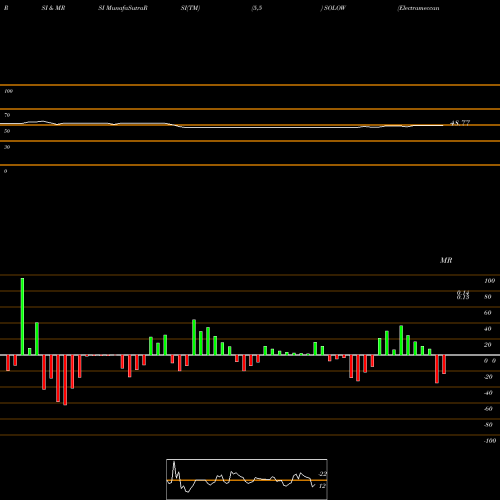Click the 22 value in mini chart
The image size is (500, 500).
tap(322, 474)
